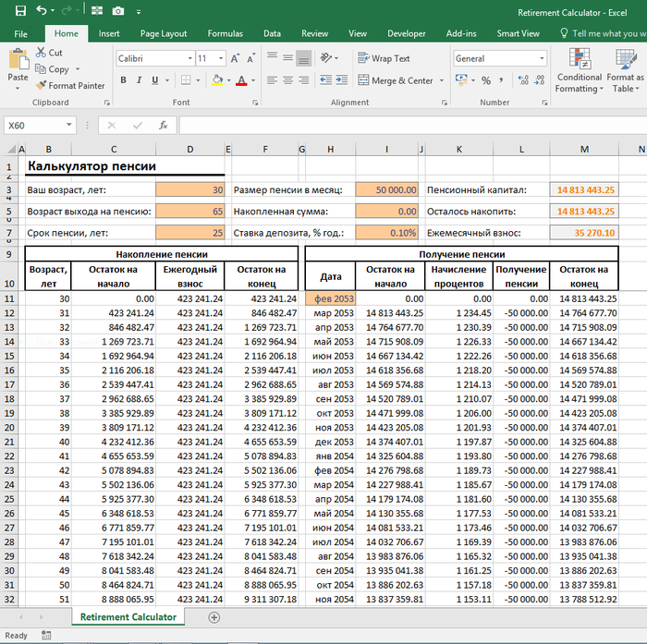Apply the Percent Style
The height and width of the screenshot is (644, 647).
point(485,80)
